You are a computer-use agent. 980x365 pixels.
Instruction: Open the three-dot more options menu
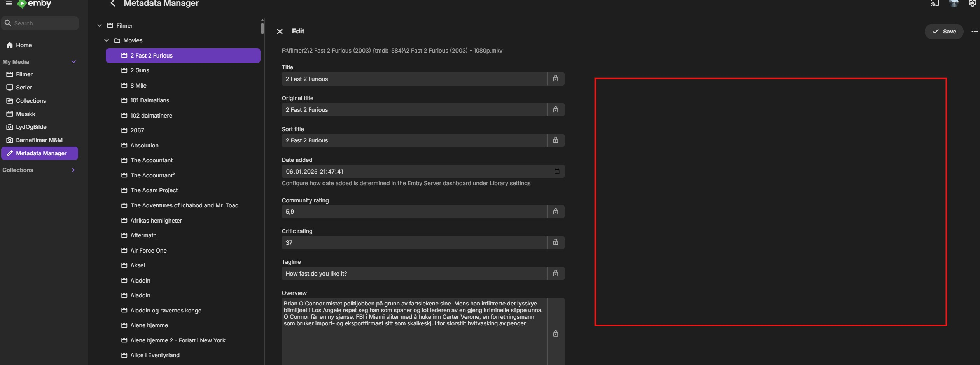975,32
